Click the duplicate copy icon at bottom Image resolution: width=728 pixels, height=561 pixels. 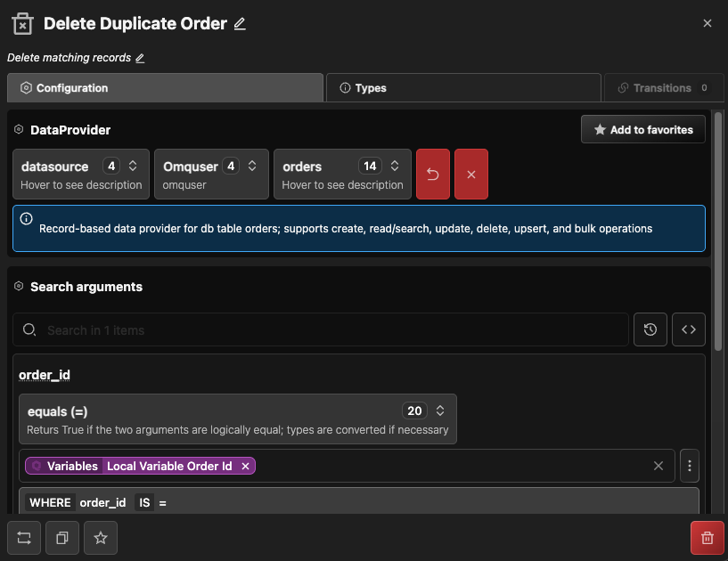[62, 538]
